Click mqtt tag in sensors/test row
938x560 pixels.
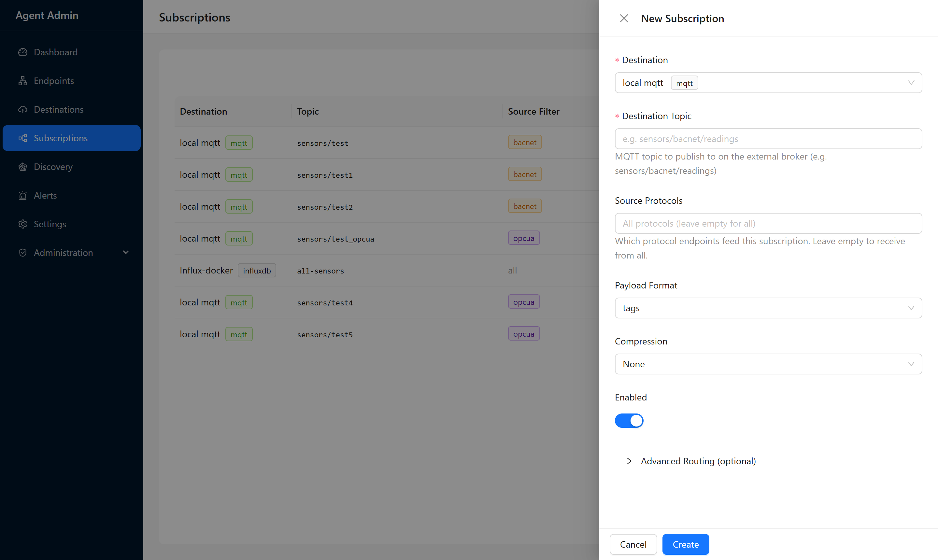click(239, 143)
